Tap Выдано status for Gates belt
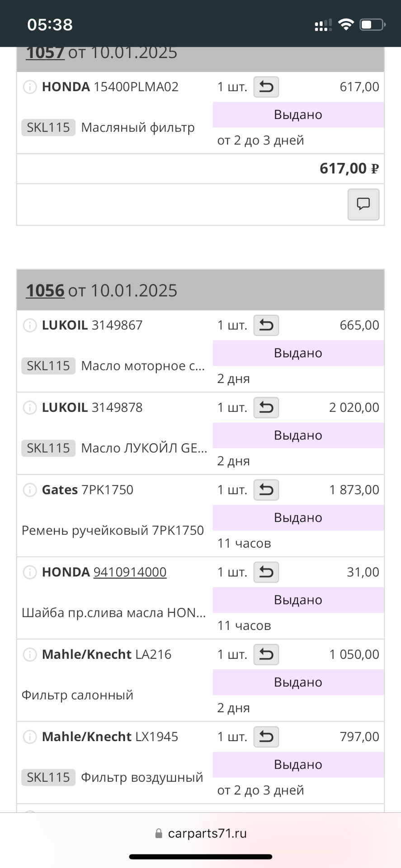Viewport: 401px width, 868px height. [298, 518]
